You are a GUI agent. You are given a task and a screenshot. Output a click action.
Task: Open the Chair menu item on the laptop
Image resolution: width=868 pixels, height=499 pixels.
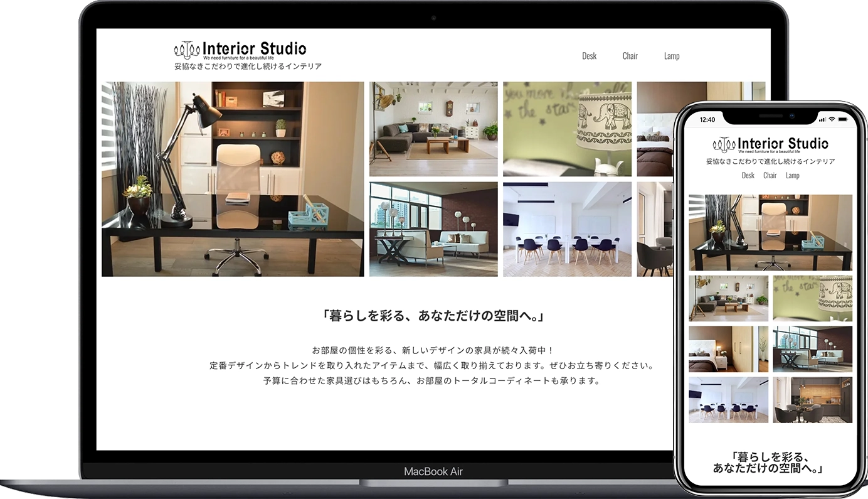coord(630,56)
